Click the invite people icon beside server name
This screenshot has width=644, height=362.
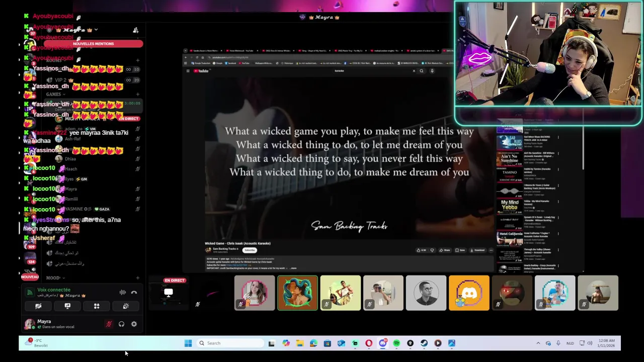click(x=135, y=30)
